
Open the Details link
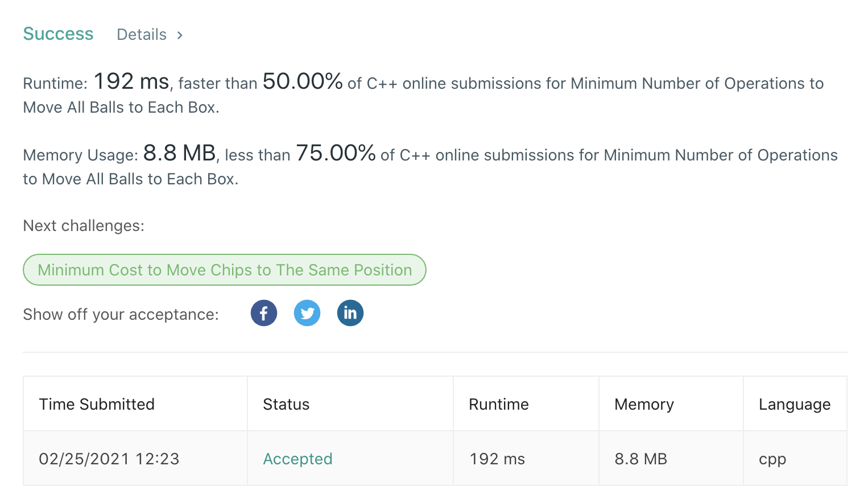point(142,35)
